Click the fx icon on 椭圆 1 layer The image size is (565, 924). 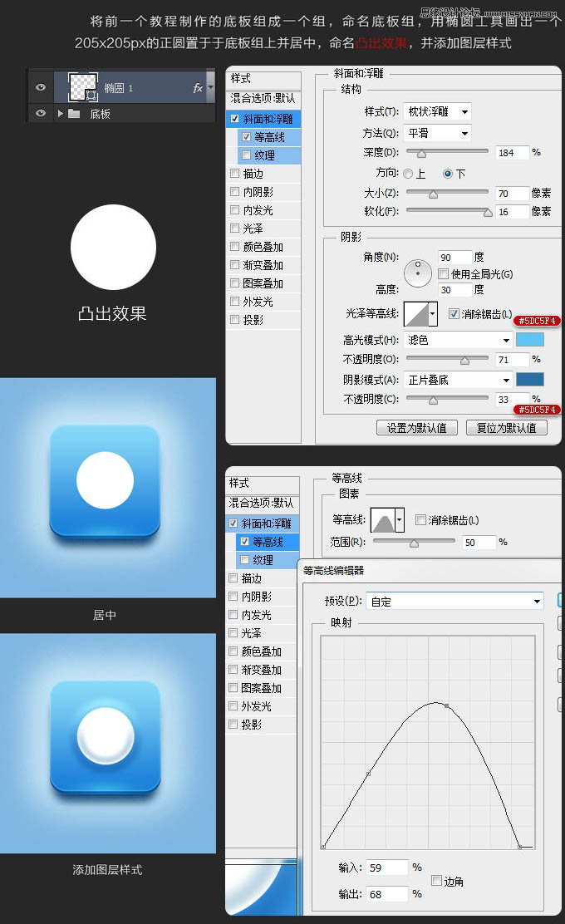point(198,88)
